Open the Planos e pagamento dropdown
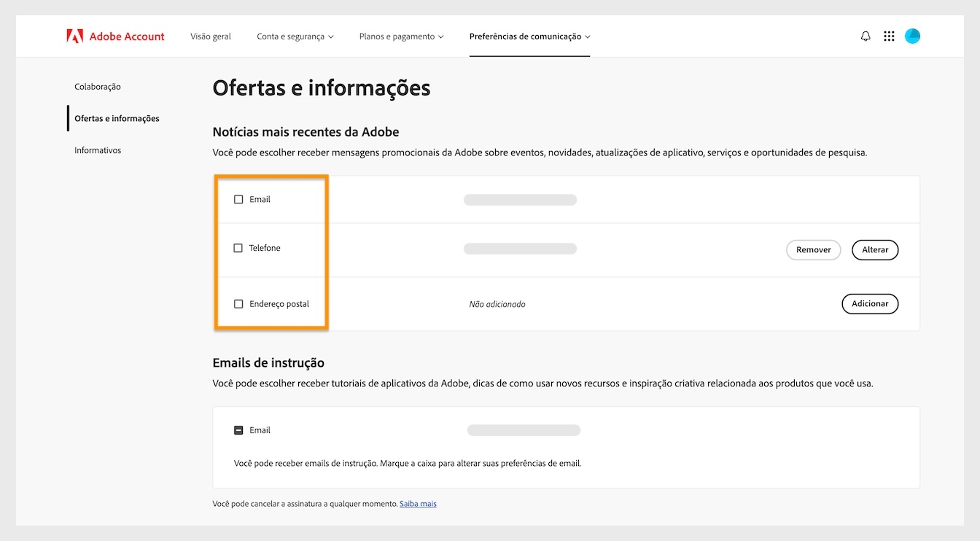The height and width of the screenshot is (541, 980). [x=401, y=35]
